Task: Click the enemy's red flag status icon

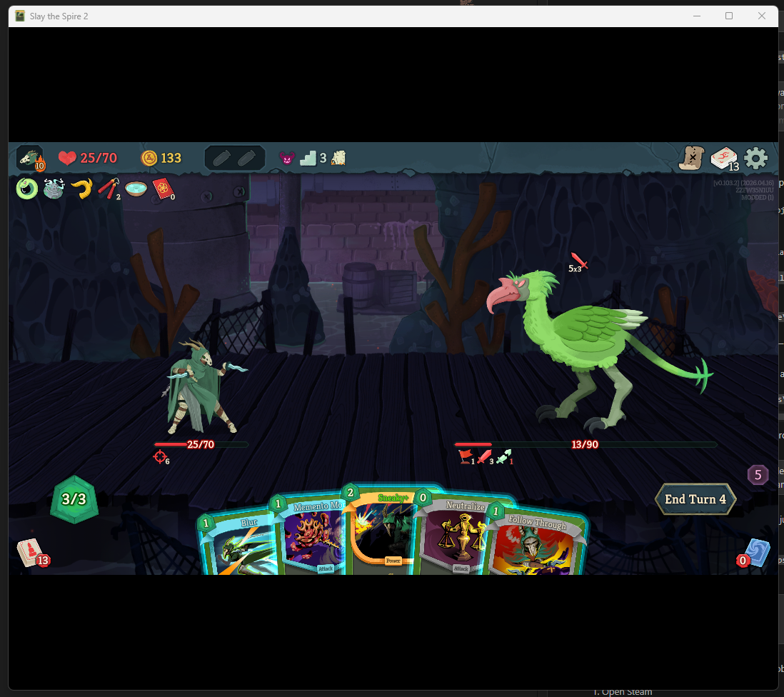Action: tap(466, 456)
